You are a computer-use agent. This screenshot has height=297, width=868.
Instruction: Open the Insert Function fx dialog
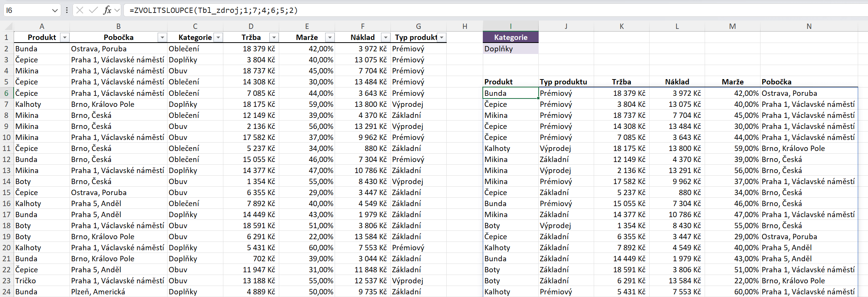point(107,10)
